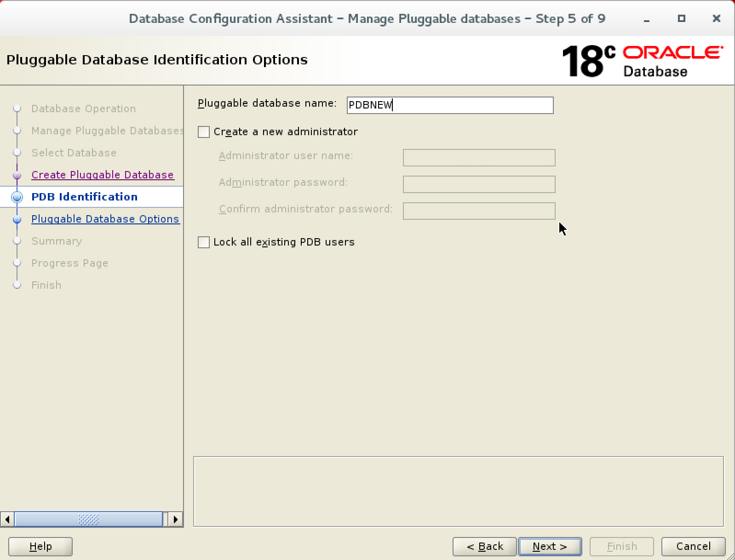Select the Progress Page step label

point(69,263)
